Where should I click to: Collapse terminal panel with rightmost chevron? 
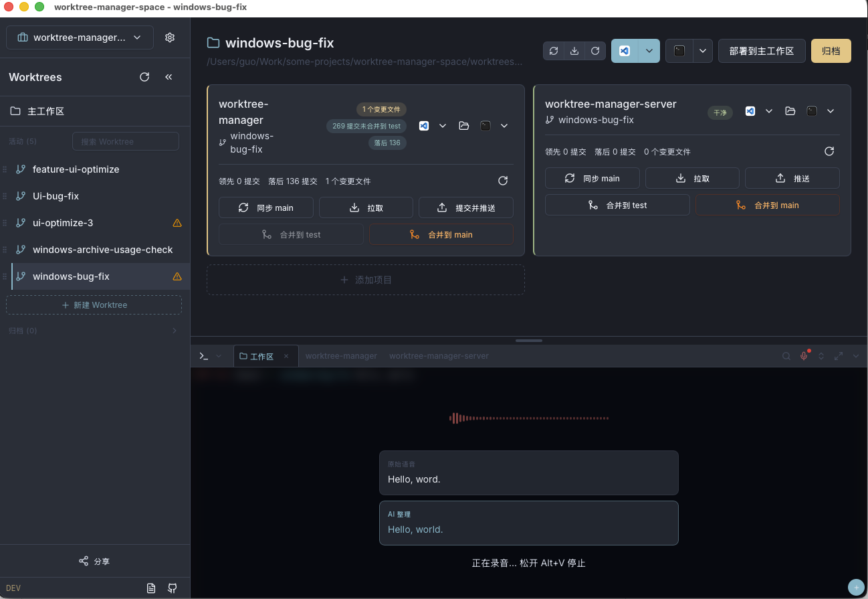coord(856,356)
